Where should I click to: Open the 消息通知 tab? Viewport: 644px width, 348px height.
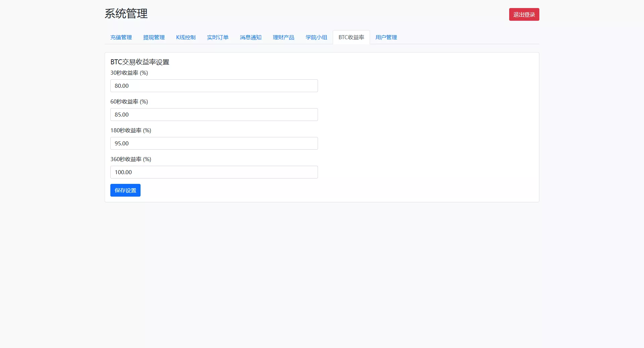point(251,38)
